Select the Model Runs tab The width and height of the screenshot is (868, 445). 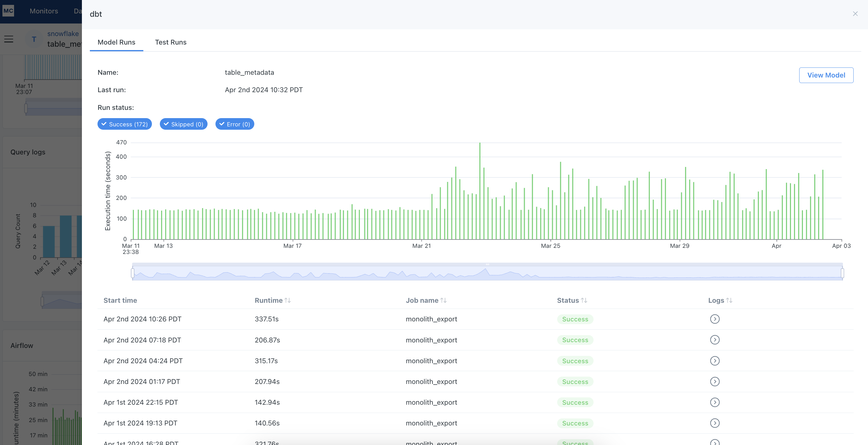116,42
